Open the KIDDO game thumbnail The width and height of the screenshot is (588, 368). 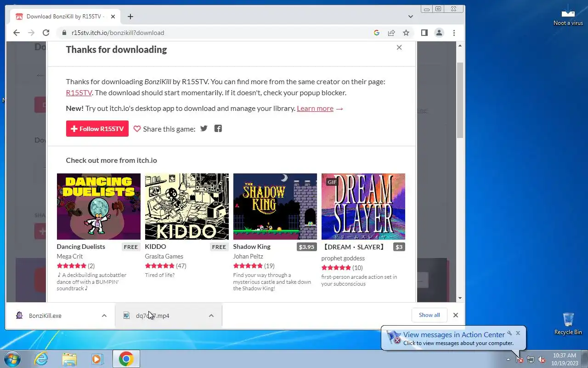(x=187, y=207)
